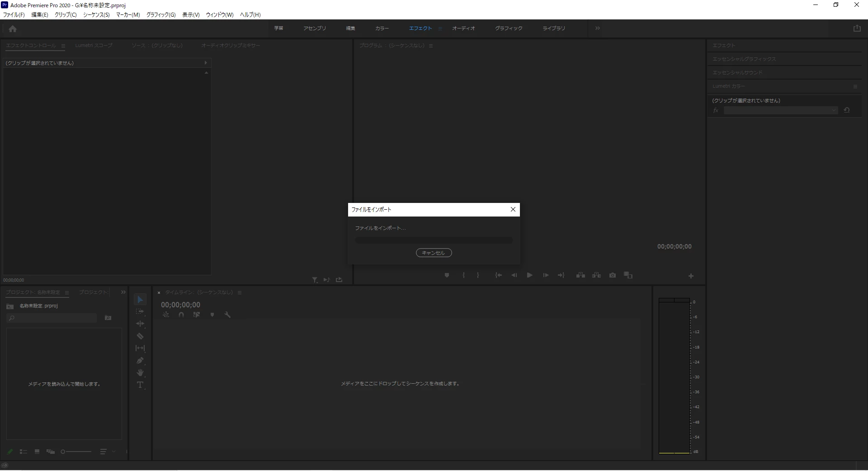Select the Slip tool
This screenshot has height=471, width=868.
[x=140, y=348]
